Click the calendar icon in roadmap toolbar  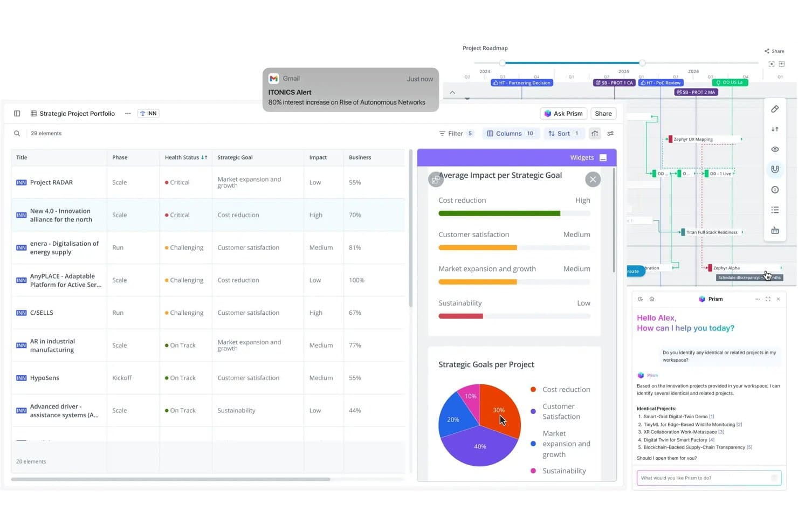tap(775, 231)
